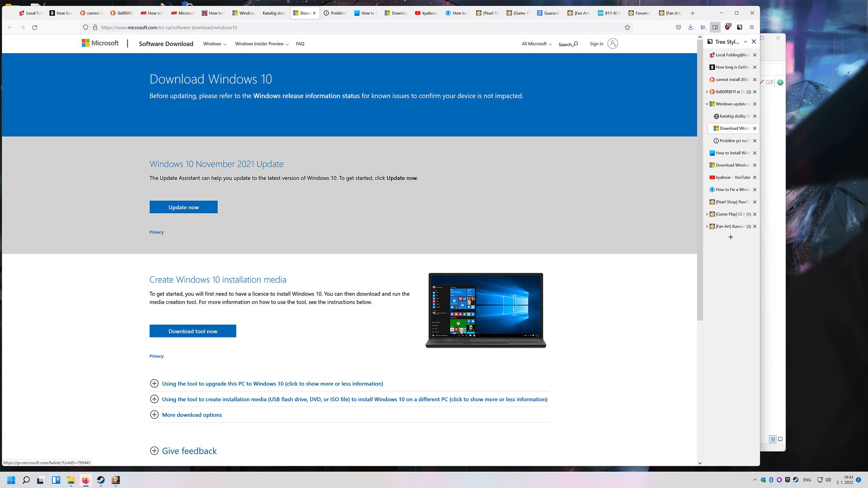
Task: Click the Software Download heading link
Action: pyautogui.click(x=166, y=44)
